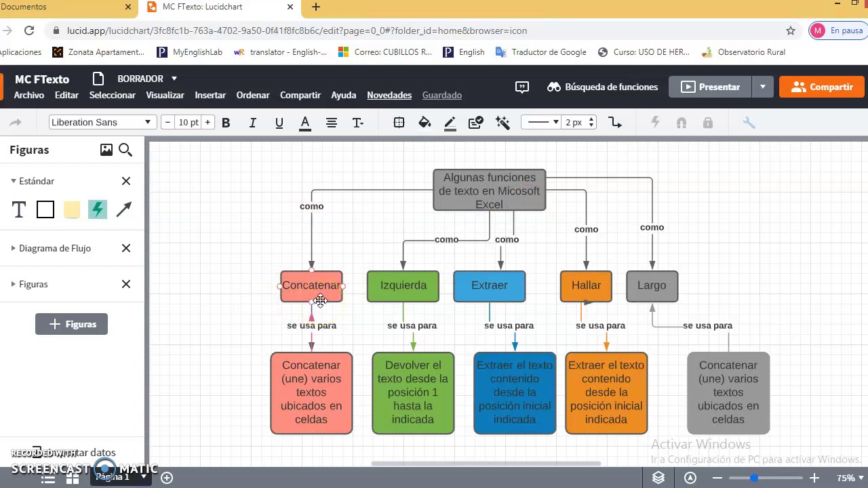Image resolution: width=868 pixels, height=488 pixels.
Task: Open shape style options icon
Action: pyautogui.click(x=399, y=123)
